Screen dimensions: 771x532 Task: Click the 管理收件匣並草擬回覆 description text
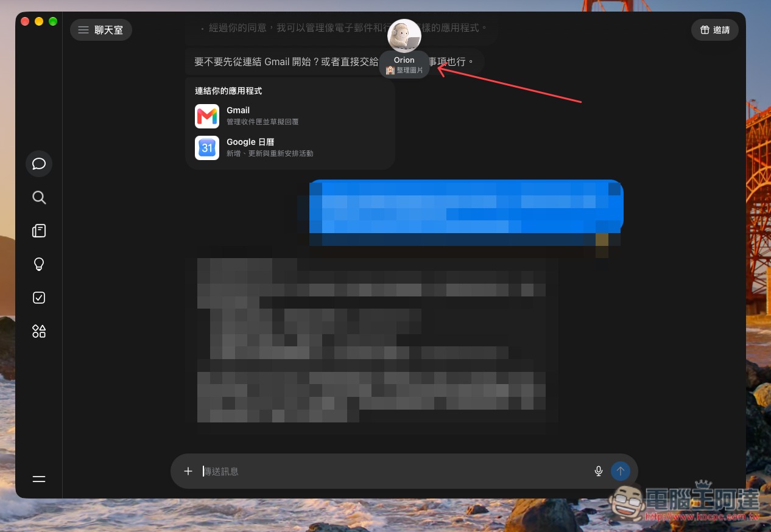pyautogui.click(x=262, y=122)
